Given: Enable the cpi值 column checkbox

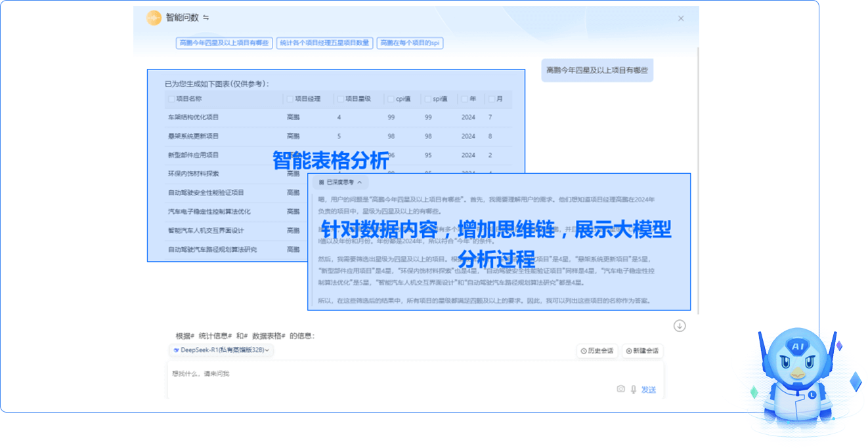Looking at the screenshot, I should tap(391, 99).
